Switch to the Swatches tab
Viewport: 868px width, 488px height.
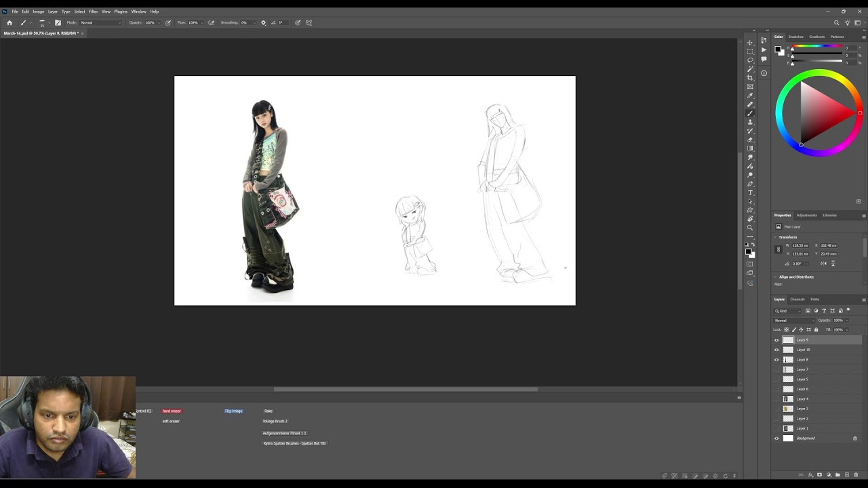(x=796, y=37)
